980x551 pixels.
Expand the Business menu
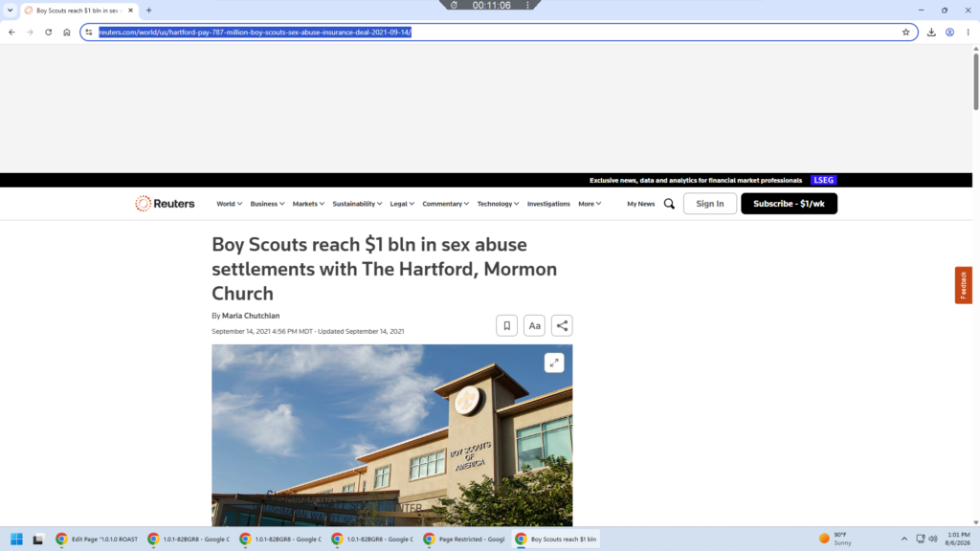268,204
